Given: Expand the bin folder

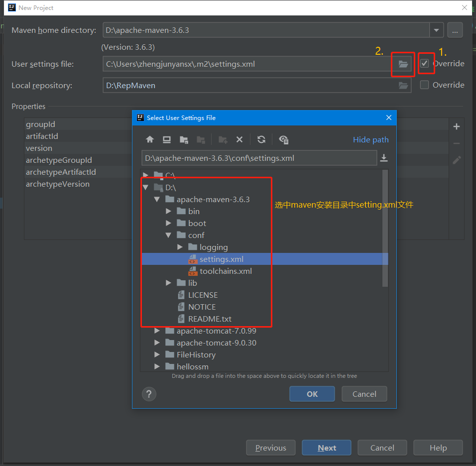Looking at the screenshot, I should [x=168, y=211].
